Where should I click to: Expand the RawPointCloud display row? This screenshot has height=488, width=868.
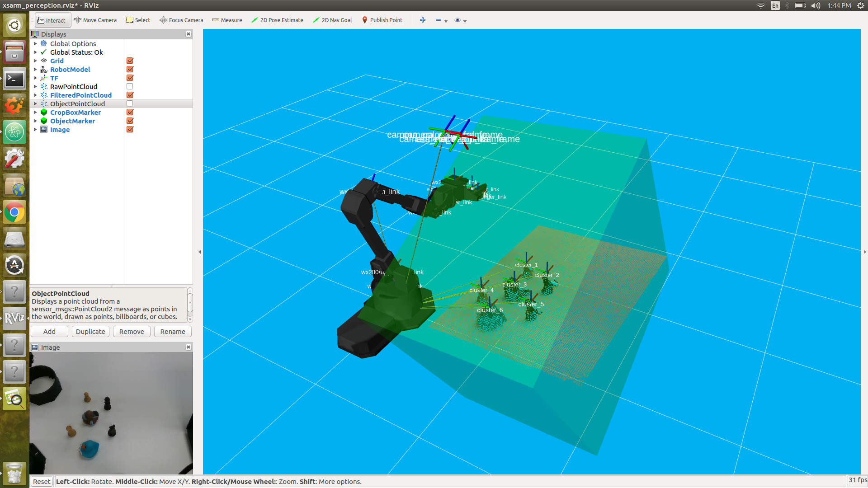point(35,87)
